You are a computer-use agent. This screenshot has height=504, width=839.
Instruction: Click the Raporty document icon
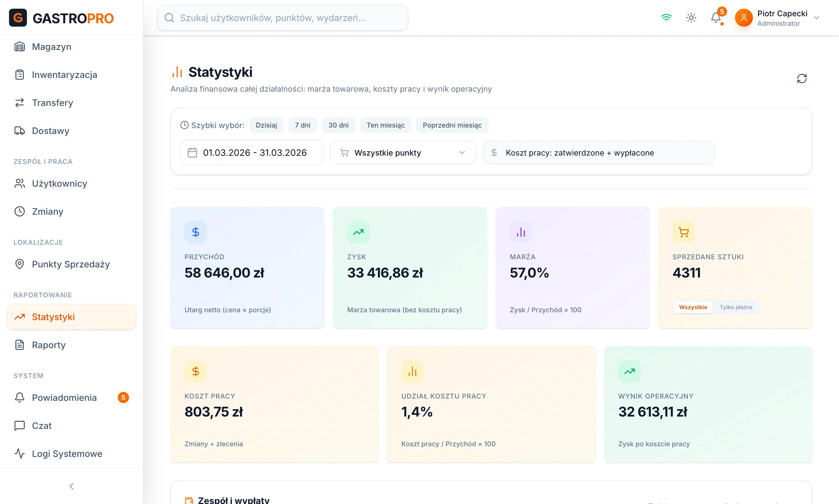[20, 345]
